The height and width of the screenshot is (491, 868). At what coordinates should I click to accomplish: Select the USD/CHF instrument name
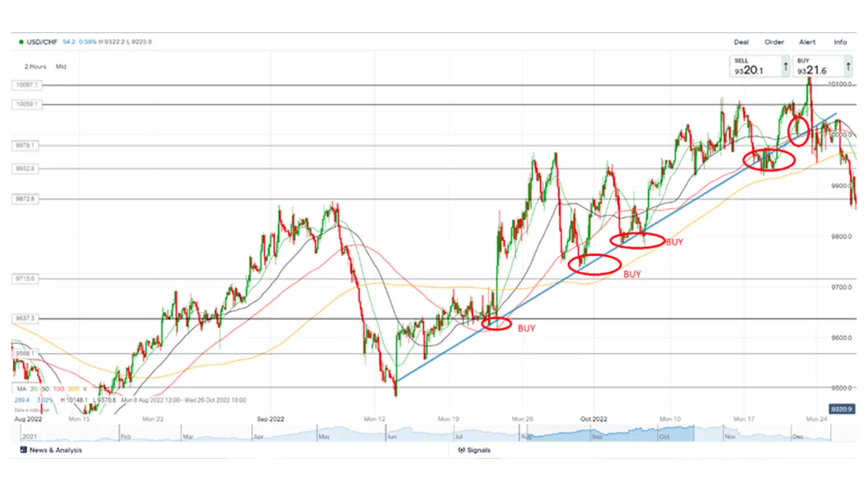tap(42, 41)
